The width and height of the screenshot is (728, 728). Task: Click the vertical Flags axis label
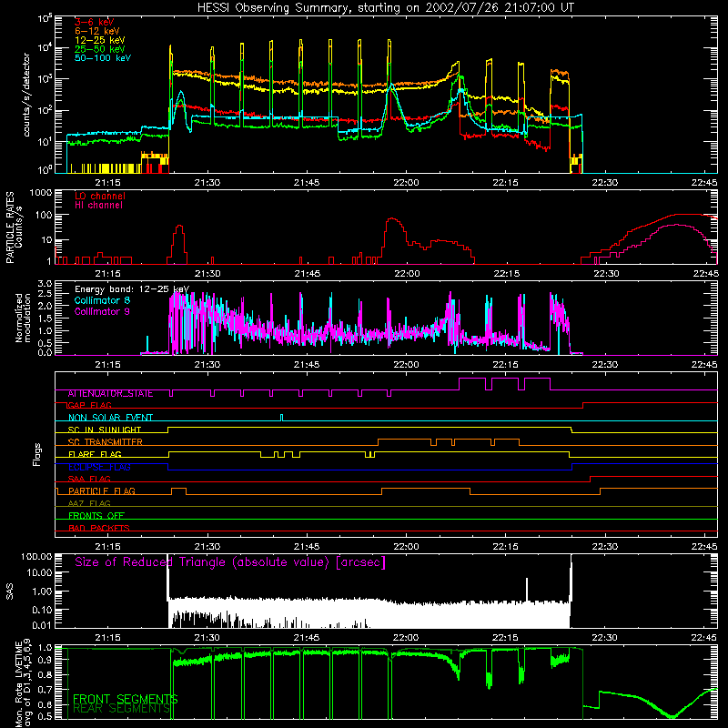[x=37, y=454]
